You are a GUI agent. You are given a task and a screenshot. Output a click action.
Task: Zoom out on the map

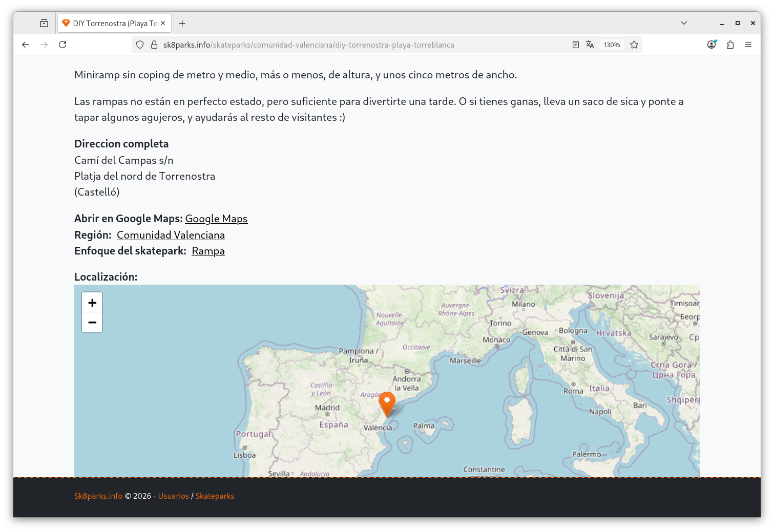(x=92, y=323)
